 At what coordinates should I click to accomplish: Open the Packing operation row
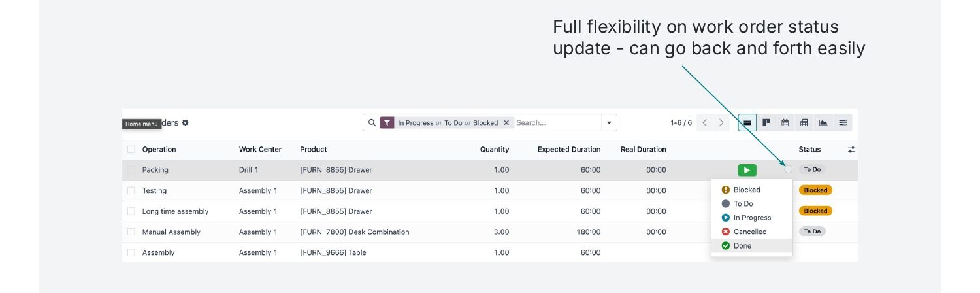tap(155, 170)
